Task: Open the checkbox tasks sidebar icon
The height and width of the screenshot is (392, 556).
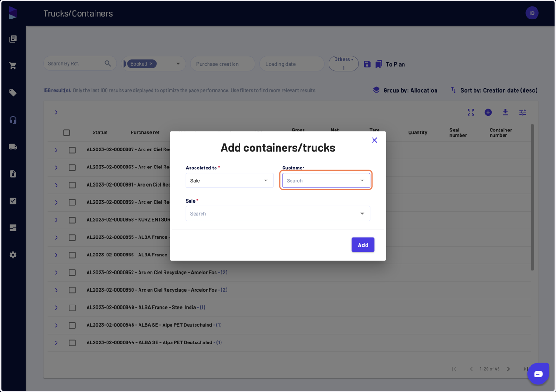Action: click(x=13, y=201)
